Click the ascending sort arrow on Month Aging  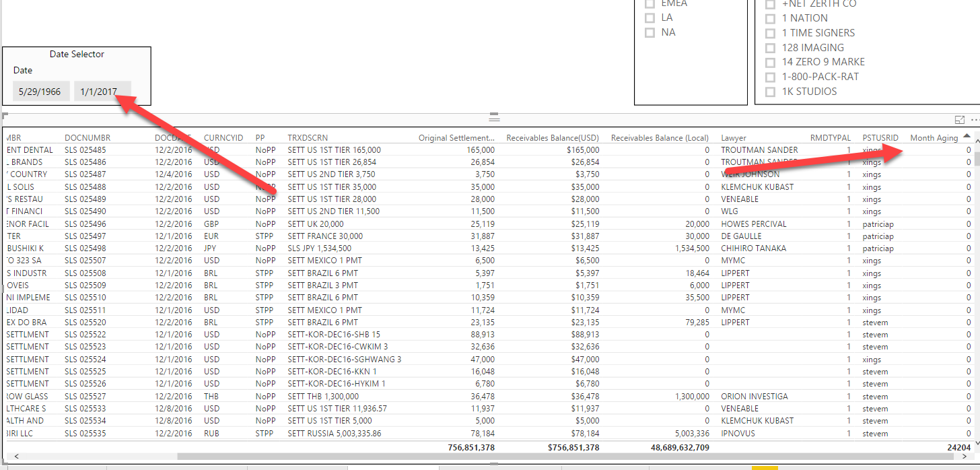click(967, 137)
